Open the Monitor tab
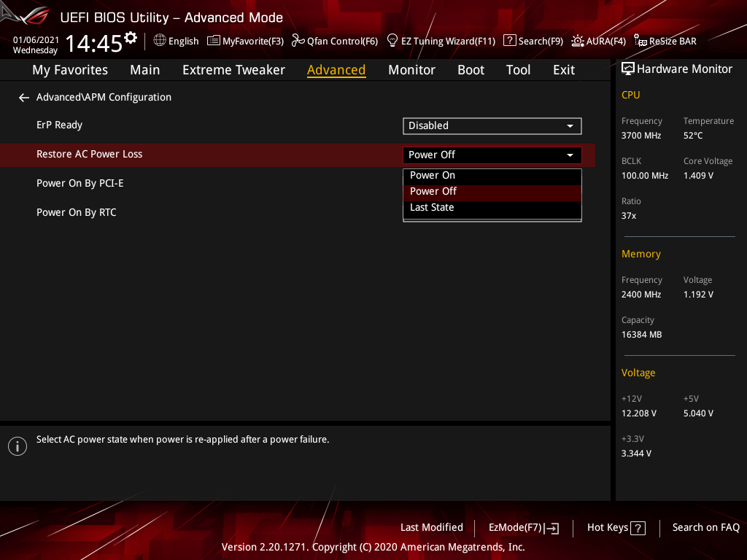Viewport: 747px width, 560px height. click(411, 70)
